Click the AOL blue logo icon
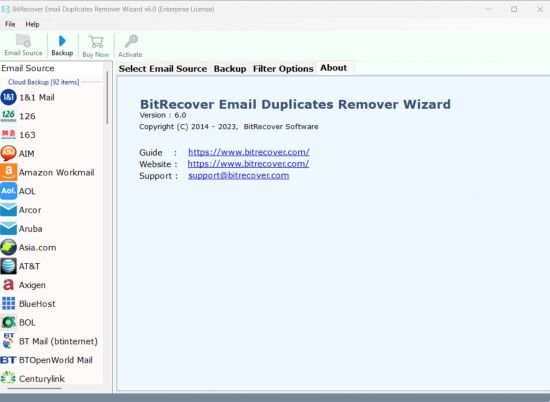Image resolution: width=550 pixels, height=402 pixels. coord(8,191)
